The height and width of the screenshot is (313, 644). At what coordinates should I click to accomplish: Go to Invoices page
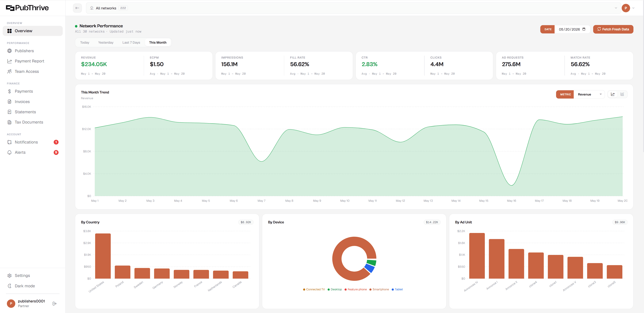pyautogui.click(x=33, y=102)
